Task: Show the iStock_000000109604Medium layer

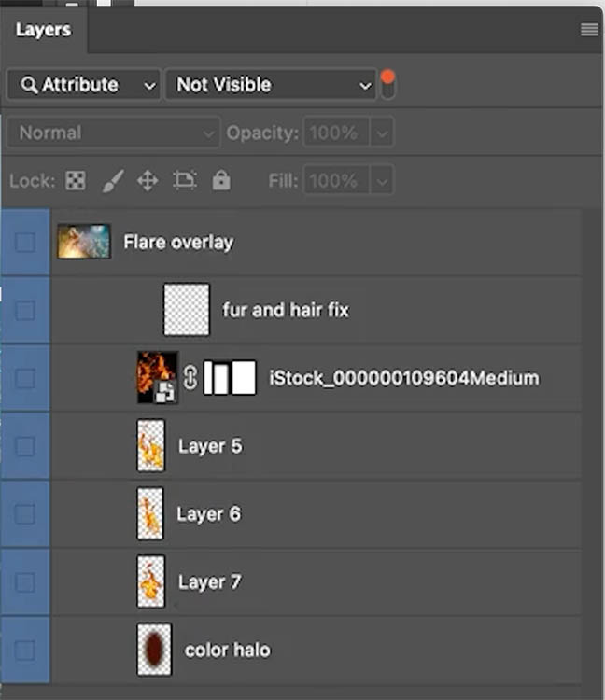Action: pyautogui.click(x=25, y=378)
